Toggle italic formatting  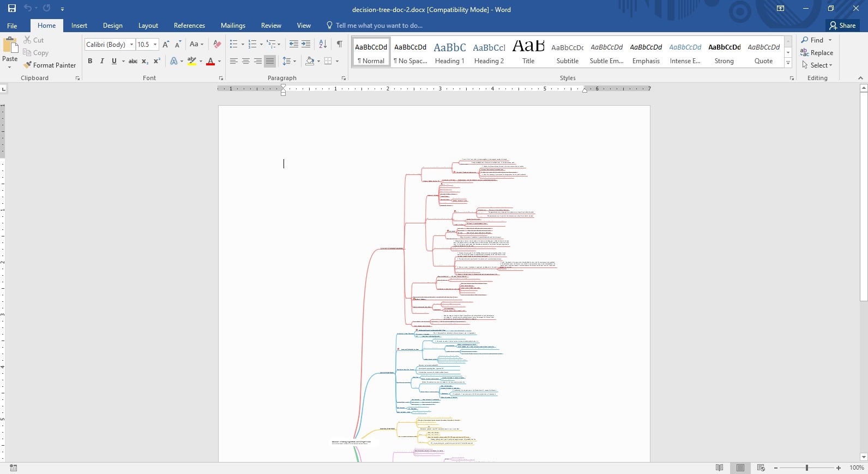102,61
